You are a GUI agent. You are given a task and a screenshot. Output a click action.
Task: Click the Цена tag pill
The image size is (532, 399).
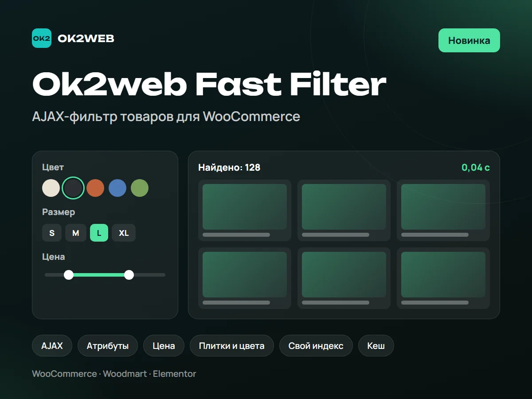(x=164, y=346)
